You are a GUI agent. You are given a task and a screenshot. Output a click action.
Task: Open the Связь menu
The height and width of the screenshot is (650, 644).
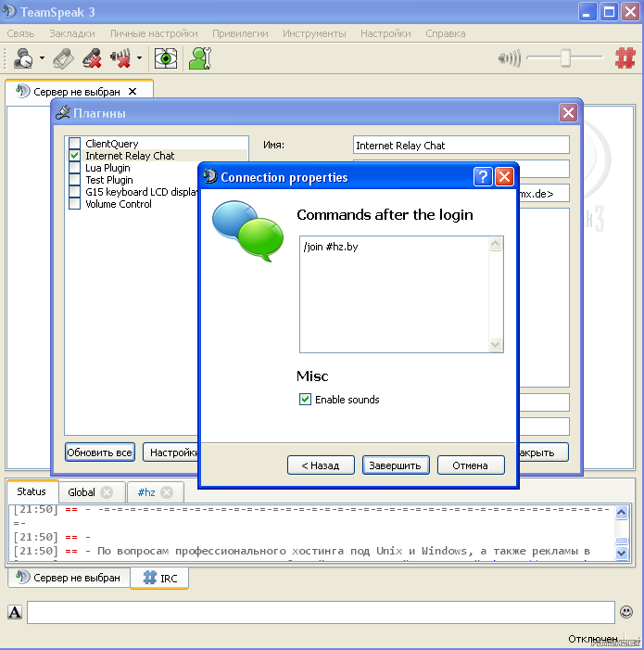[20, 33]
